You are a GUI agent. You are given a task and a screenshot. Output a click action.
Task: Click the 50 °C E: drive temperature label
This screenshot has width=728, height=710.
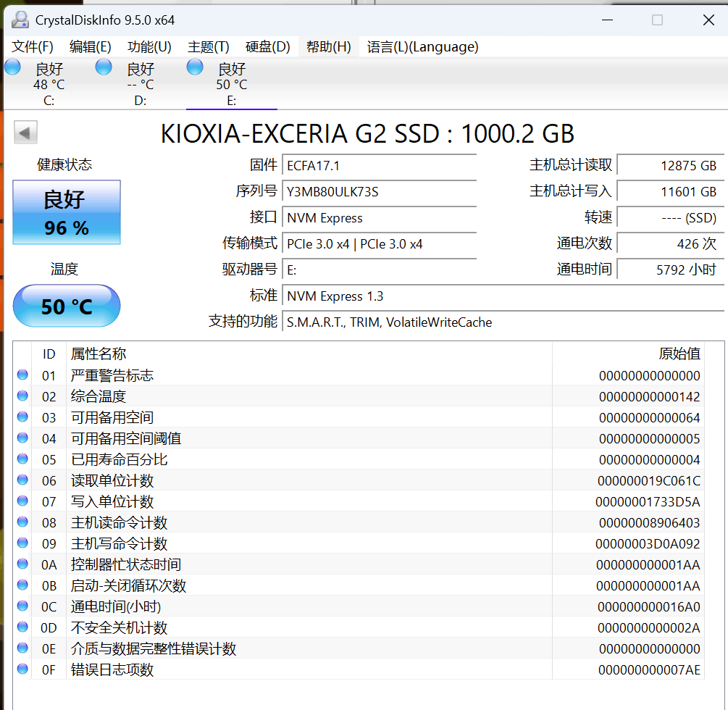(231, 85)
